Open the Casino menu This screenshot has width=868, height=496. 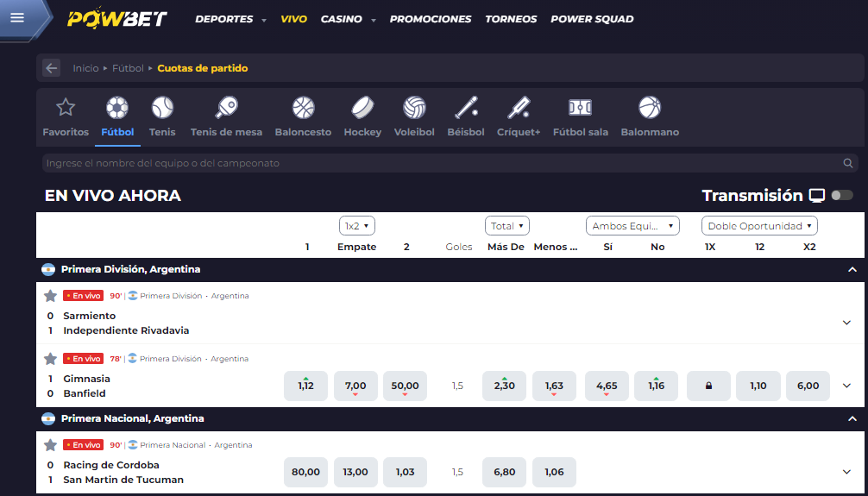(349, 19)
